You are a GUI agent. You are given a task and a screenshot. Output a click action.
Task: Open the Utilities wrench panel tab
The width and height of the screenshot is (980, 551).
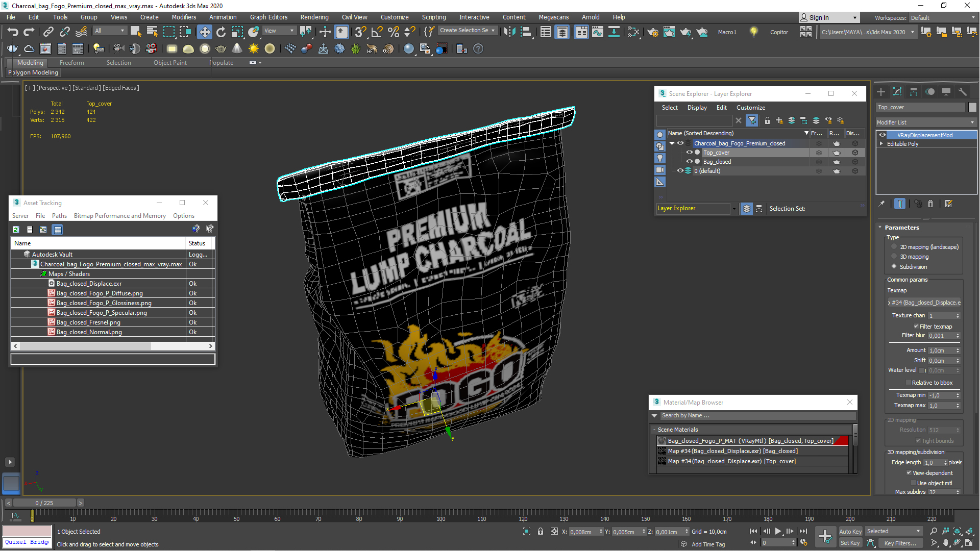point(963,92)
